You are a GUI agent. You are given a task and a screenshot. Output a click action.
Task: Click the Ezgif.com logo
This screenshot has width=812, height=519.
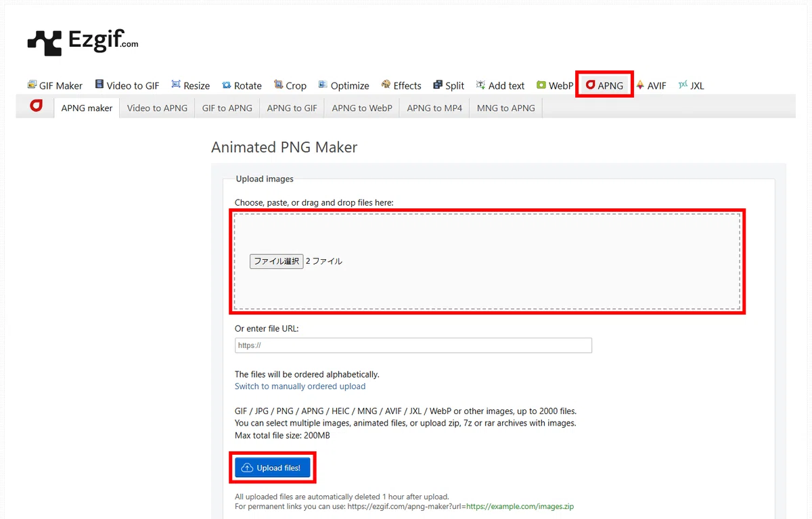click(83, 42)
